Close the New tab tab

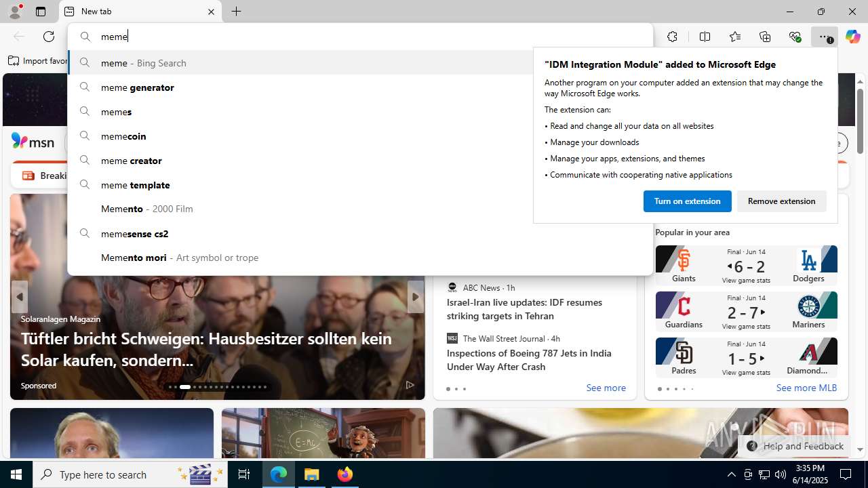pyautogui.click(x=211, y=12)
